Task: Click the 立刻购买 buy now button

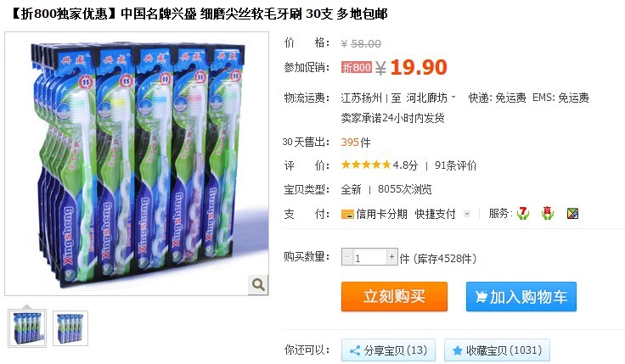Action: 394,296
